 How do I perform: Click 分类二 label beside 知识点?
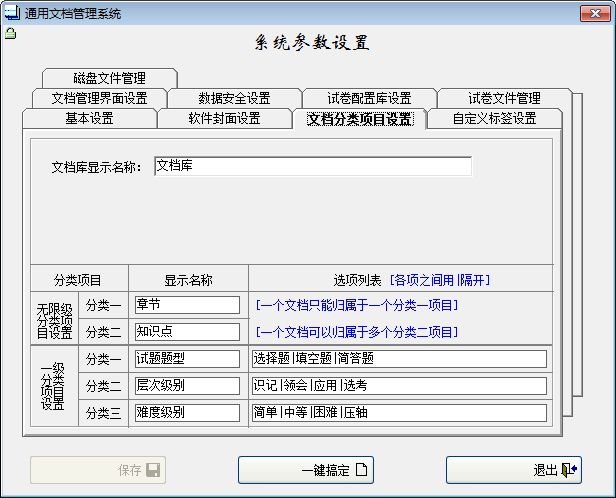tap(103, 332)
